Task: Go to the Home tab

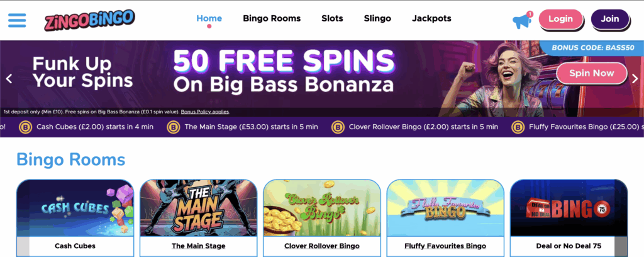Action: coord(209,19)
